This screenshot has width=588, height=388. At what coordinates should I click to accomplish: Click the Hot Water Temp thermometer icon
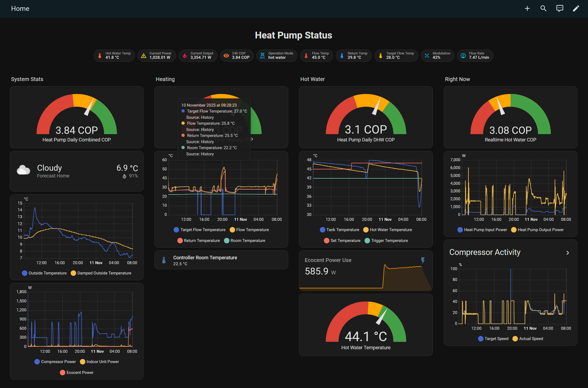[100, 56]
